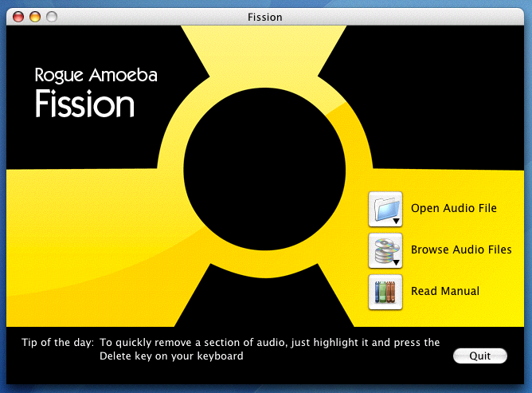Select the Read Manual label

click(x=445, y=291)
